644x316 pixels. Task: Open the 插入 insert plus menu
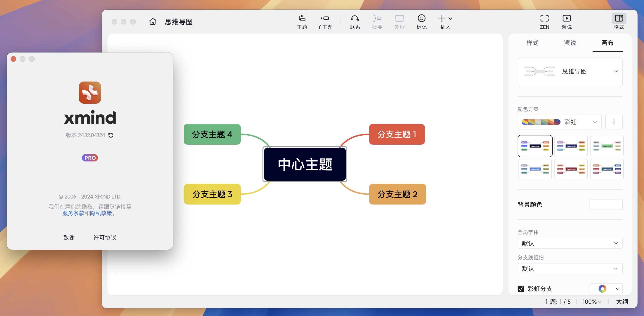[x=445, y=22]
